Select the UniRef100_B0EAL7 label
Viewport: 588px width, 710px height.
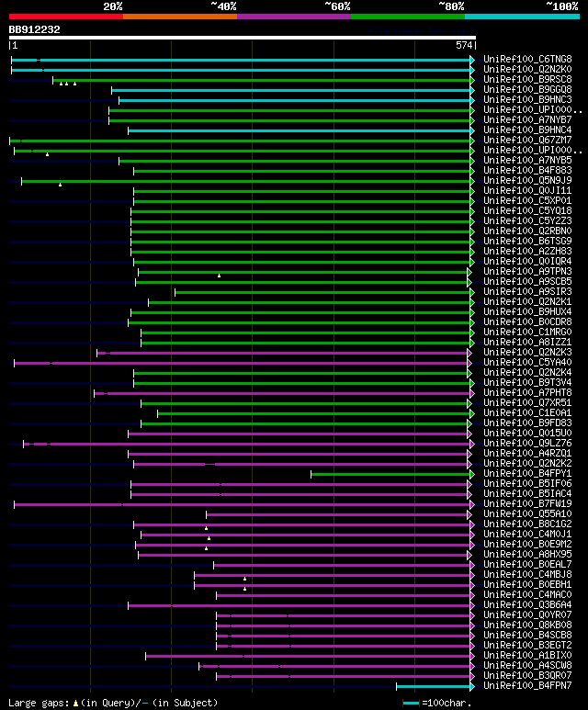(x=527, y=565)
